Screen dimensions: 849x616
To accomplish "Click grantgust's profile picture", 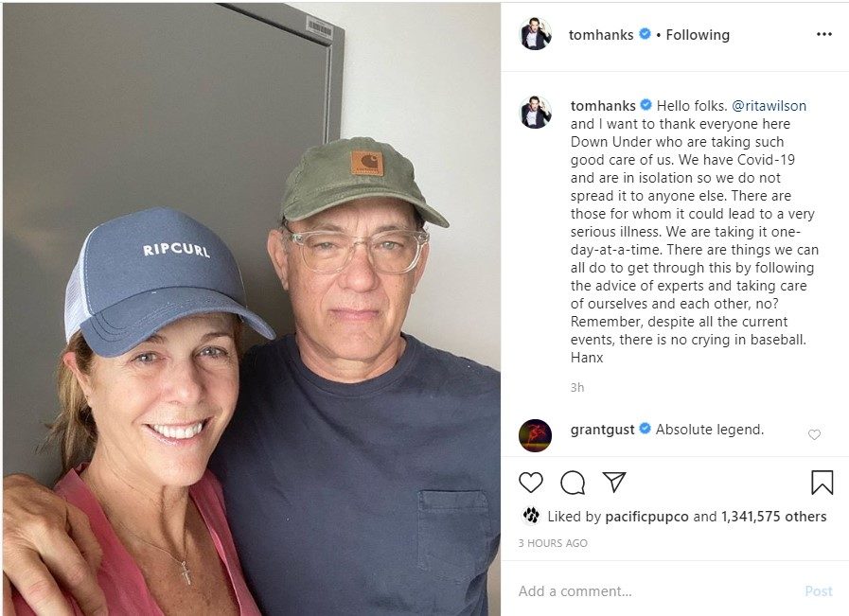I will [535, 435].
